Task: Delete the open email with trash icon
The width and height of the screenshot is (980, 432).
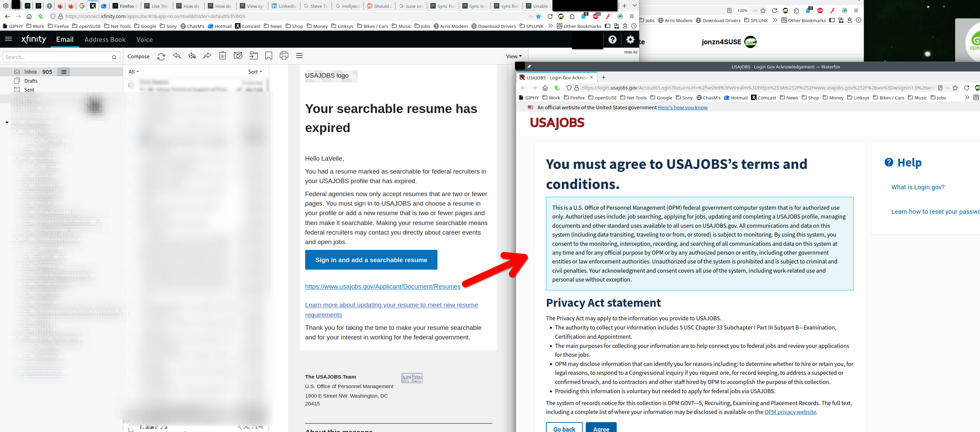Action: click(x=222, y=56)
